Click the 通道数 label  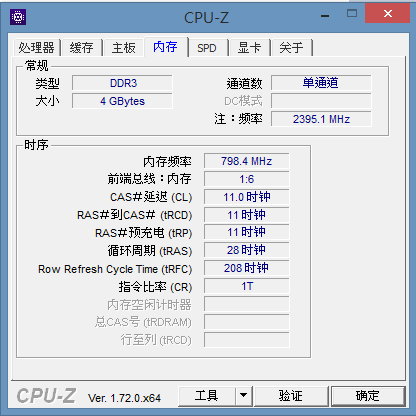(x=244, y=83)
